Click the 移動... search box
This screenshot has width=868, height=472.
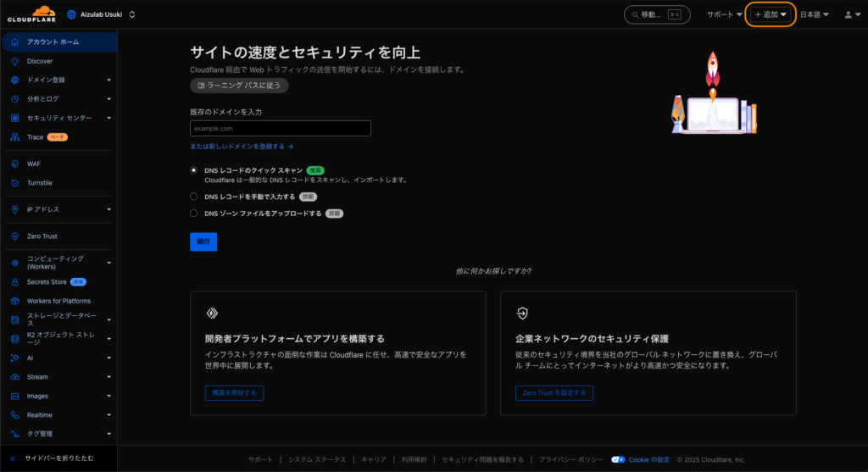657,15
